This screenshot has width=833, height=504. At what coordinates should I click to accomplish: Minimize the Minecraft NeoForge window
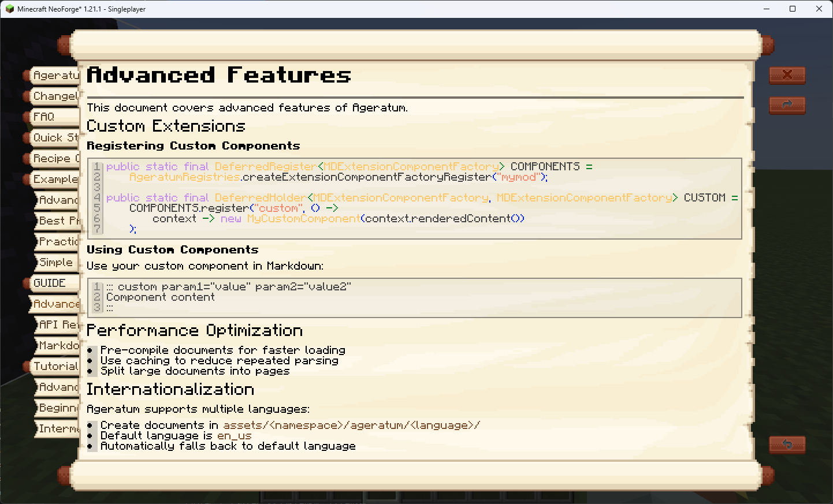click(x=767, y=9)
